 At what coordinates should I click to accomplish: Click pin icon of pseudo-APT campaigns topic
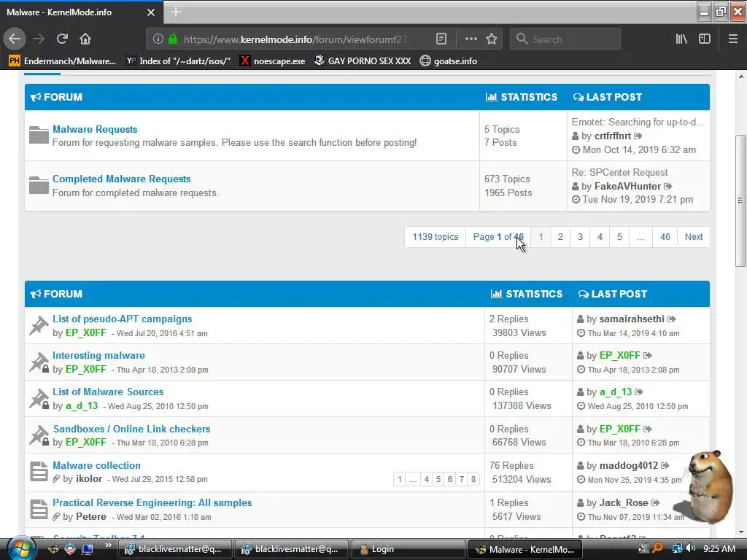pos(39,326)
